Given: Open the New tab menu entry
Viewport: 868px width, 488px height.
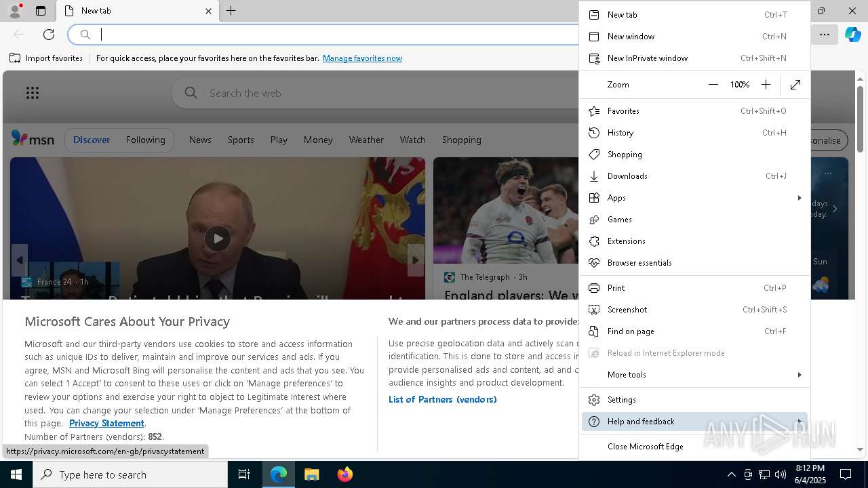Looking at the screenshot, I should point(694,15).
